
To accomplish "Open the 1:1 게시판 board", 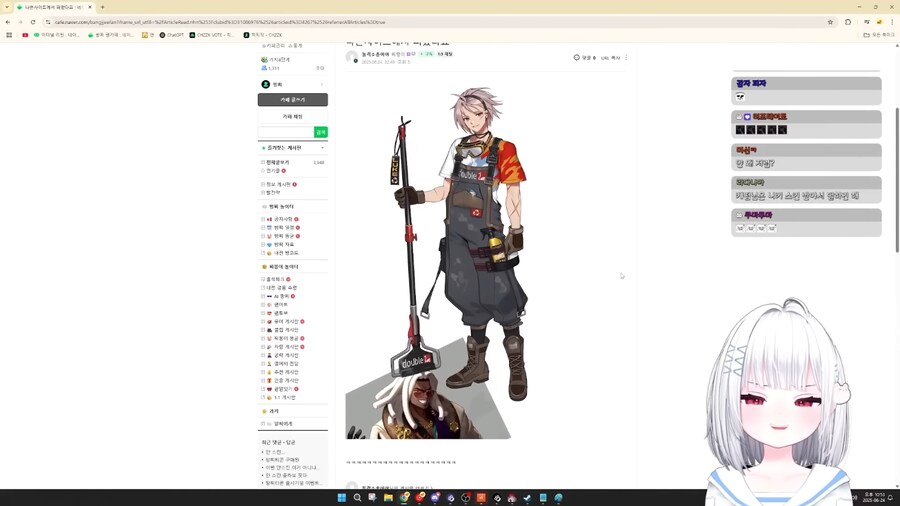I will pos(284,398).
